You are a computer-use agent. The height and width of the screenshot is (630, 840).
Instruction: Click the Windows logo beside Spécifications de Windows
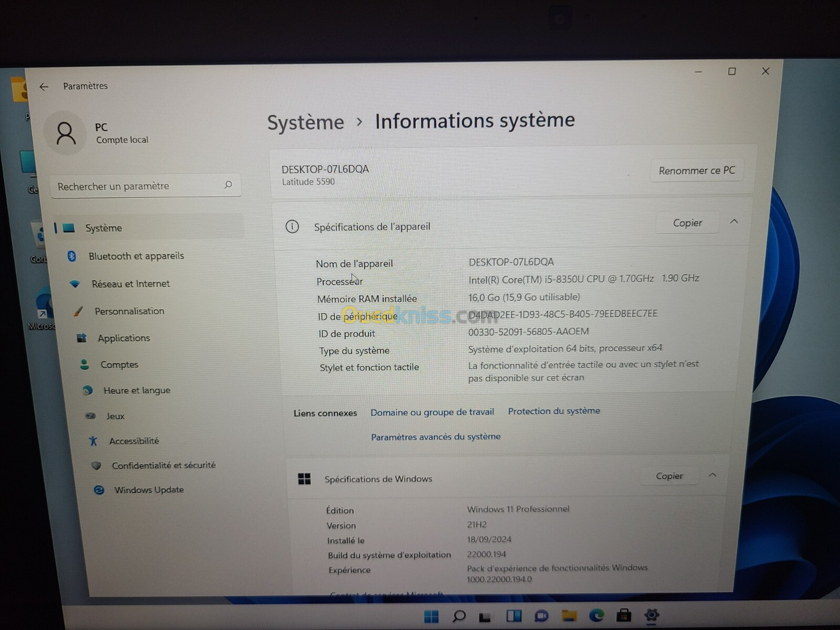click(304, 479)
